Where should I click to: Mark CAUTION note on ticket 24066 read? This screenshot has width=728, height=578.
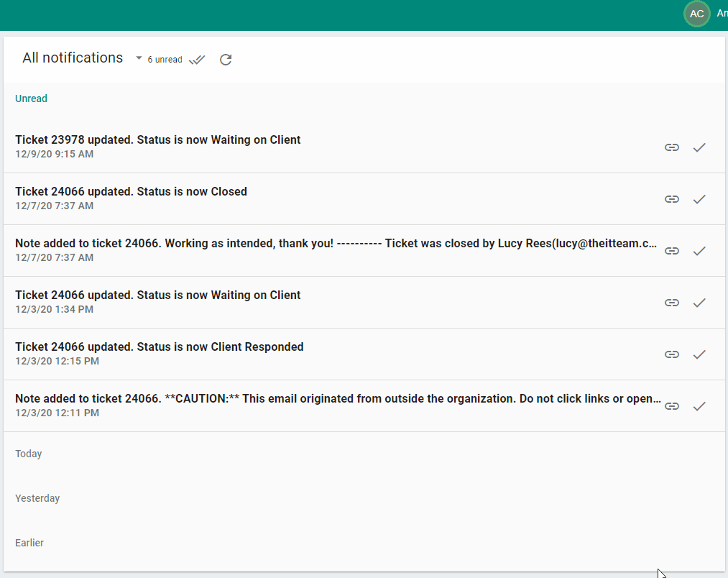[699, 406]
